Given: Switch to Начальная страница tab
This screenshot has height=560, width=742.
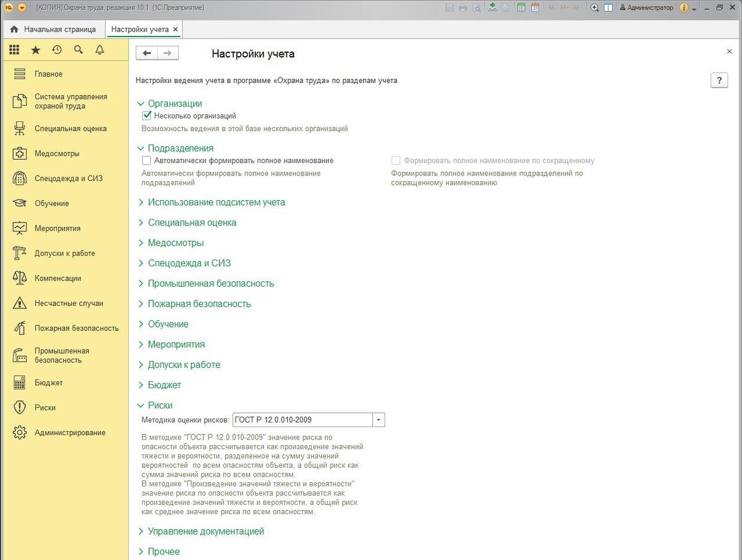Looking at the screenshot, I should [x=54, y=29].
